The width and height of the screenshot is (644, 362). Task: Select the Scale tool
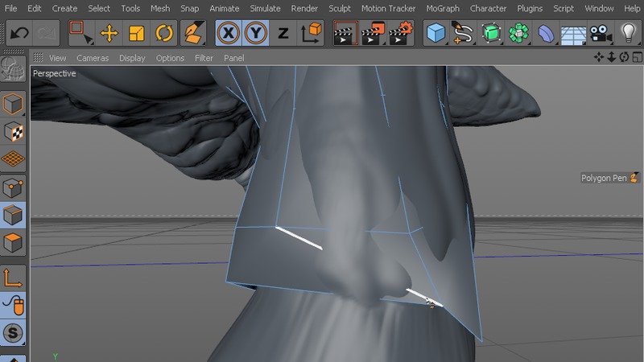click(137, 34)
